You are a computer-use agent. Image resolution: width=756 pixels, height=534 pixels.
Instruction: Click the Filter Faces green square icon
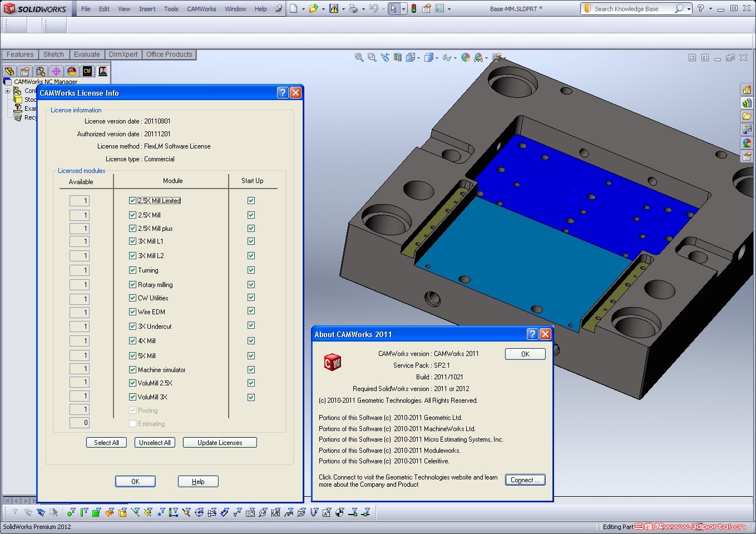pyautogui.click(x=97, y=512)
